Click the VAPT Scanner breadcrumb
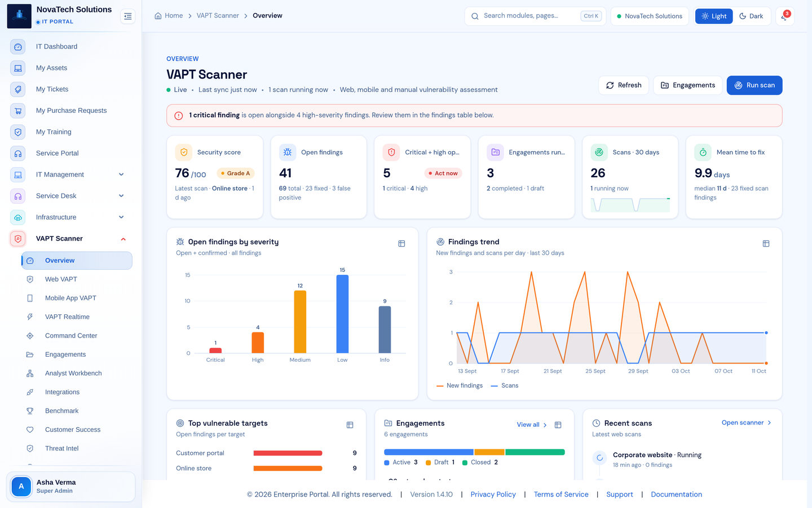Viewport: 812px width, 508px height. pos(218,16)
